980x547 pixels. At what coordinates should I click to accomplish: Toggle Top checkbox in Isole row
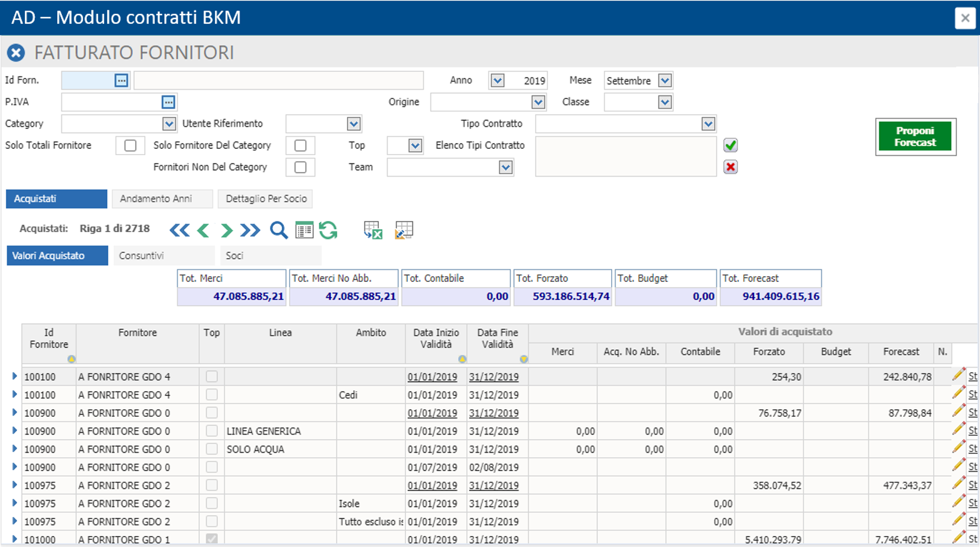click(x=211, y=503)
